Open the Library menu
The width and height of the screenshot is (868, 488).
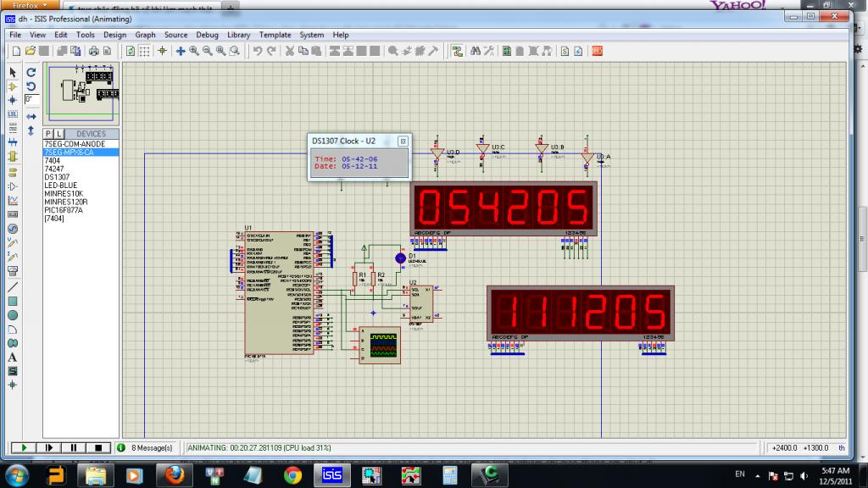click(x=238, y=35)
